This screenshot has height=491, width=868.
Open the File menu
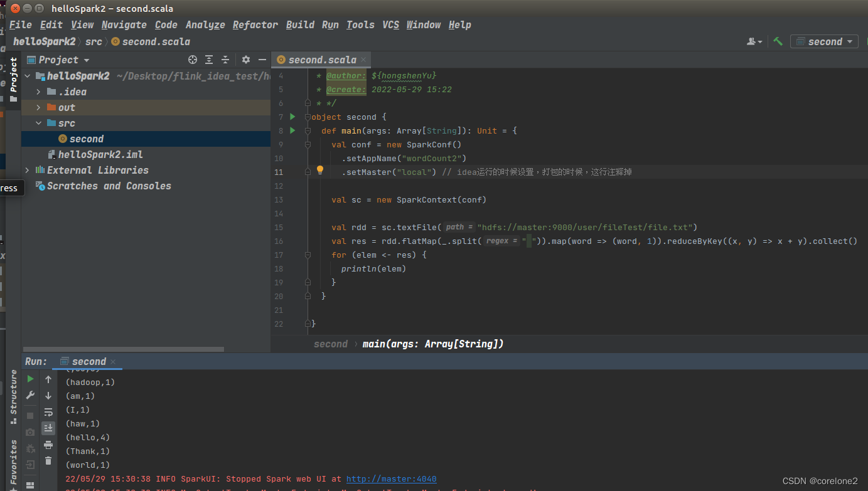pos(21,24)
